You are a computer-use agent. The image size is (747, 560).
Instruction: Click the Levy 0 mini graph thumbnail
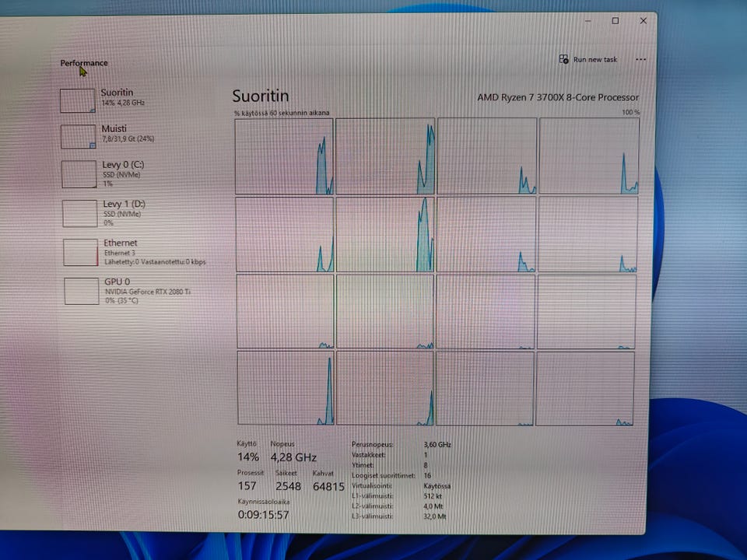[79, 174]
